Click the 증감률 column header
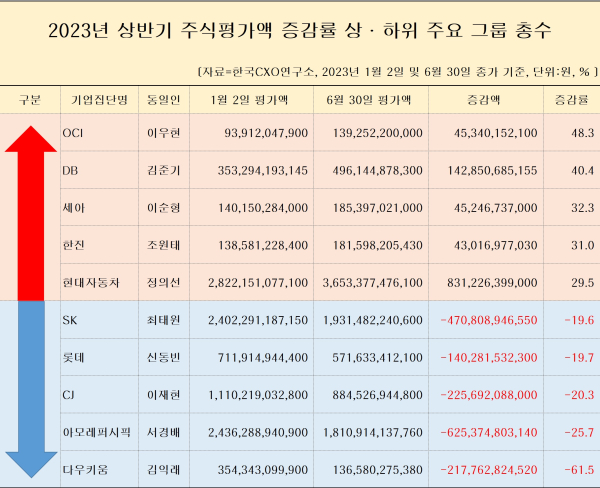Image resolution: width=600 pixels, height=488 pixels. [x=571, y=100]
